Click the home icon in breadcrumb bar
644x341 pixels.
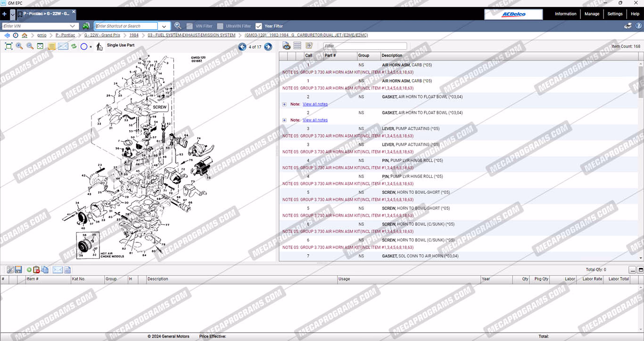[25, 35]
